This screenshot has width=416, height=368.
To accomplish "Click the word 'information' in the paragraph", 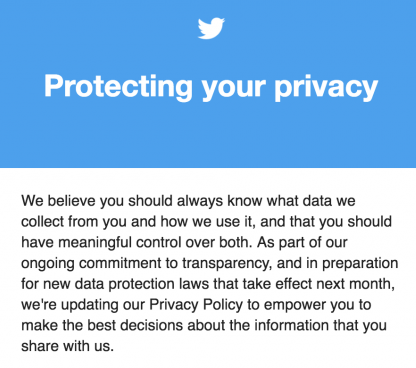I will [x=291, y=325].
